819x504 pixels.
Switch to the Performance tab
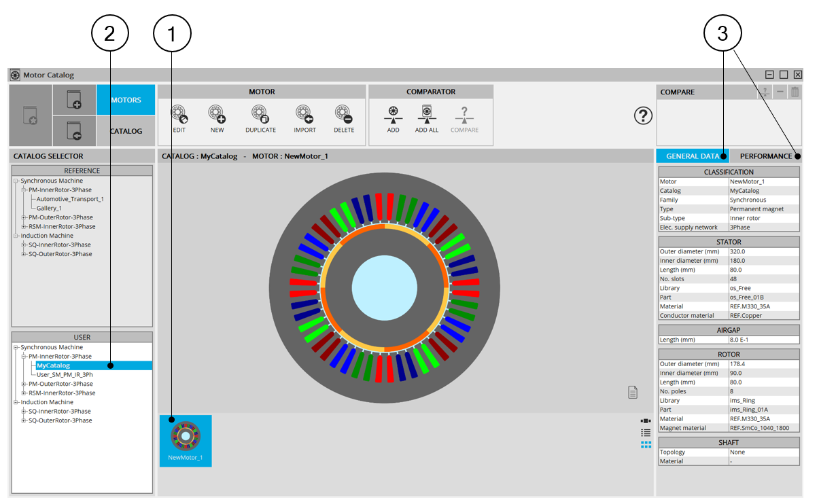pyautogui.click(x=765, y=156)
